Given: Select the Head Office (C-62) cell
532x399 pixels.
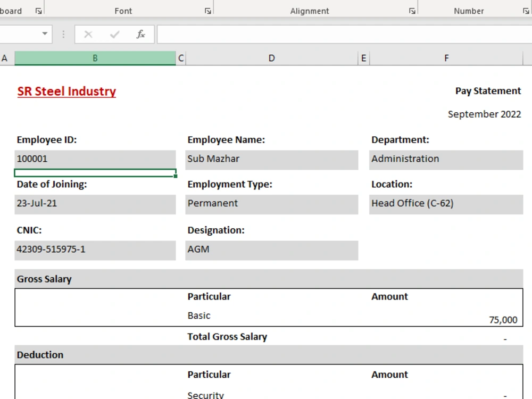Looking at the screenshot, I should [446, 204].
